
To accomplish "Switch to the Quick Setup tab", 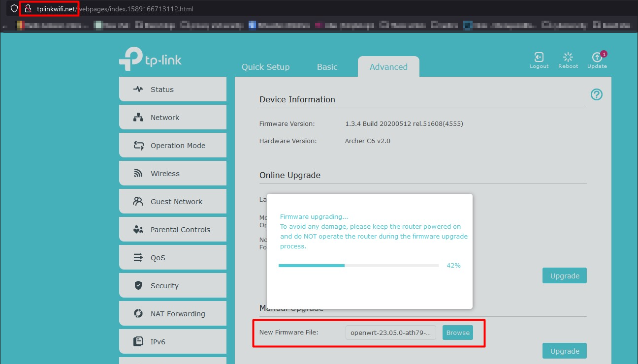I will pyautogui.click(x=265, y=67).
